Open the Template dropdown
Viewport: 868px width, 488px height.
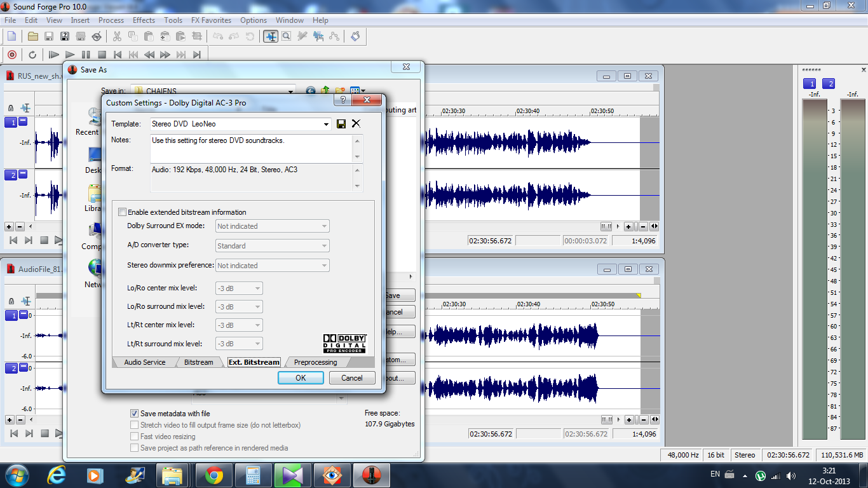point(327,124)
